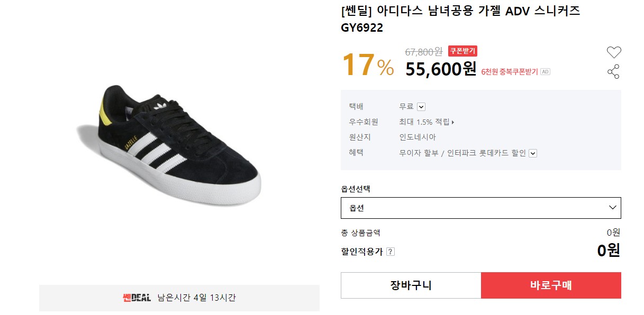
Task: Click the 남은시간 4일 13시간 timer text
Action: click(196, 298)
